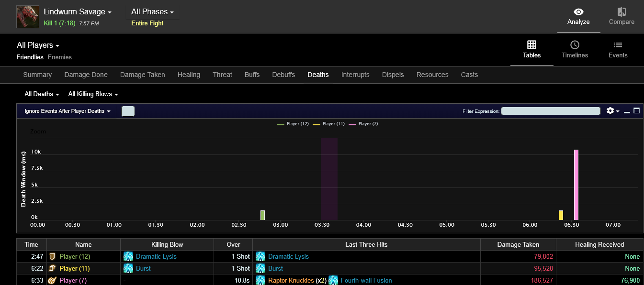Open Player (12) name link

(x=75, y=257)
